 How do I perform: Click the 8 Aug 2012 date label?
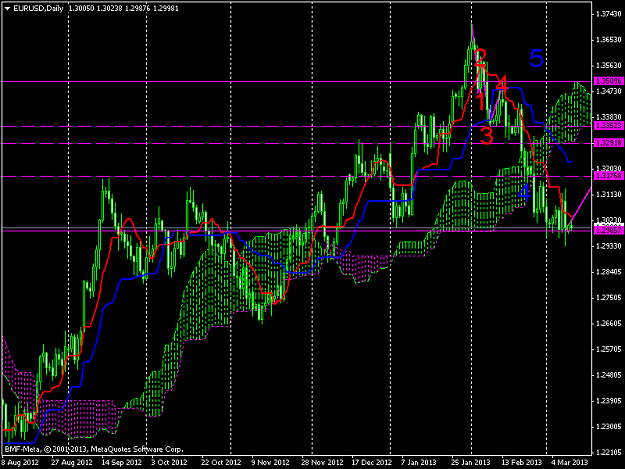(20, 462)
